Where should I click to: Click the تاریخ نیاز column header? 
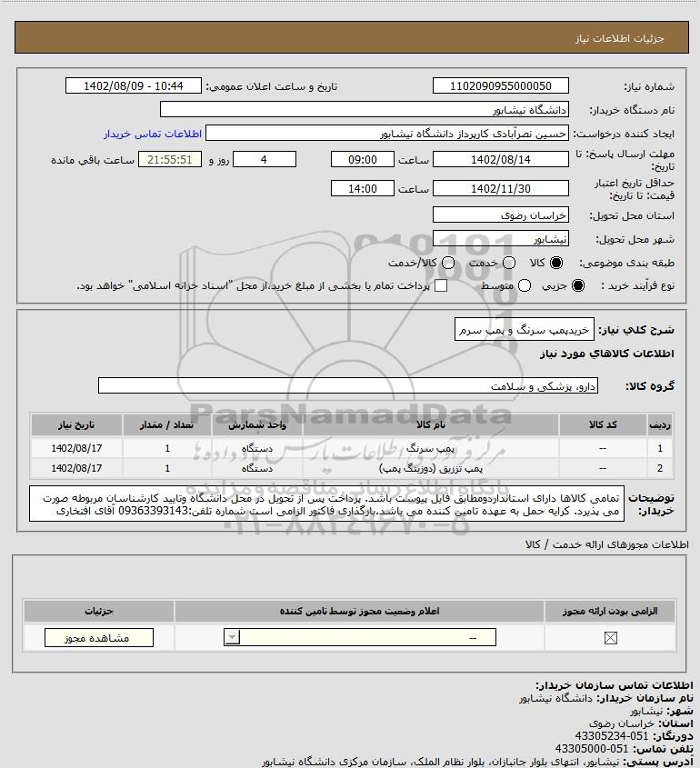(x=76, y=425)
